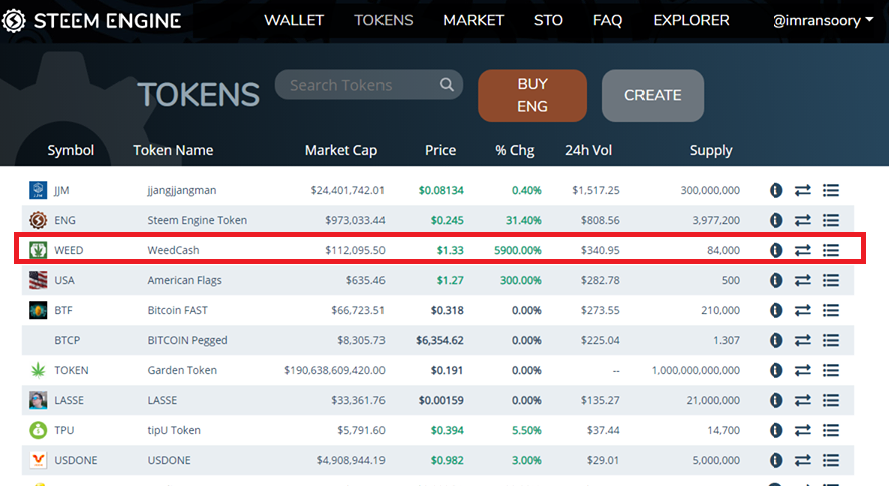Screen dimensions: 889x486
Task: Open the STO menu item
Action: (x=548, y=20)
